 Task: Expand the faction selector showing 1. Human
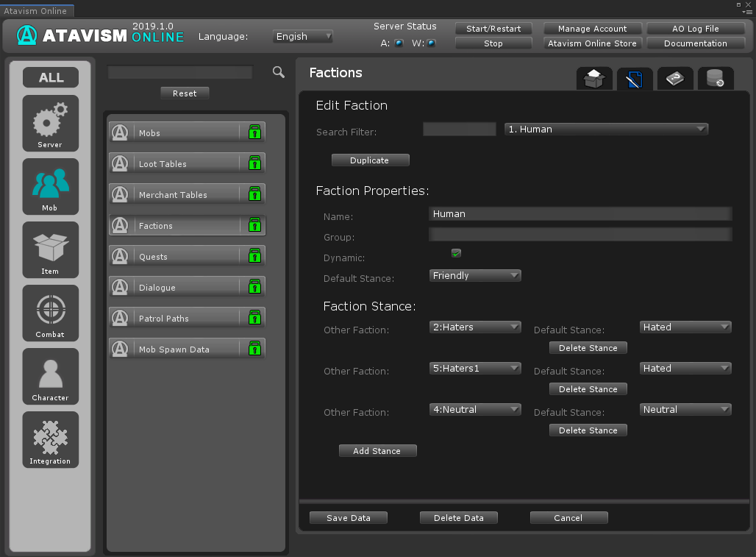pyautogui.click(x=606, y=129)
